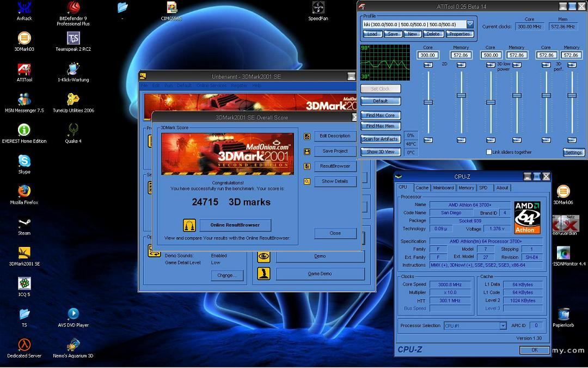Click Scan for Artifacts button
The image size is (588, 368).
click(380, 139)
